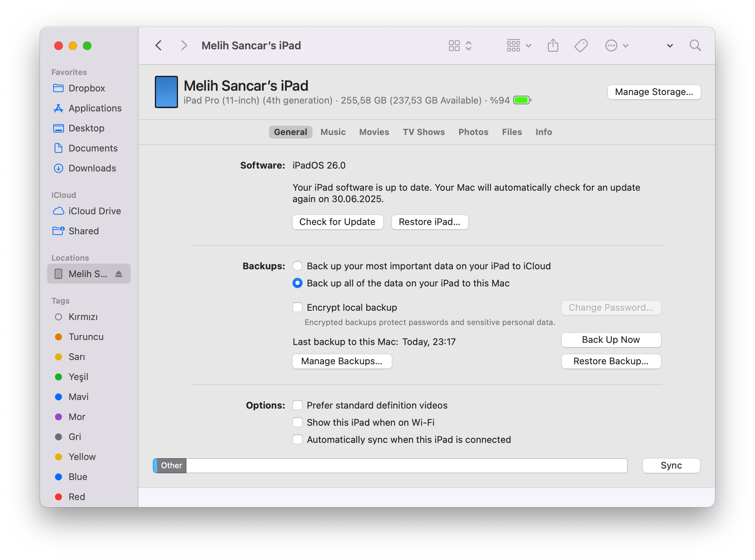Open Dropbox folder in sidebar

(x=86, y=88)
